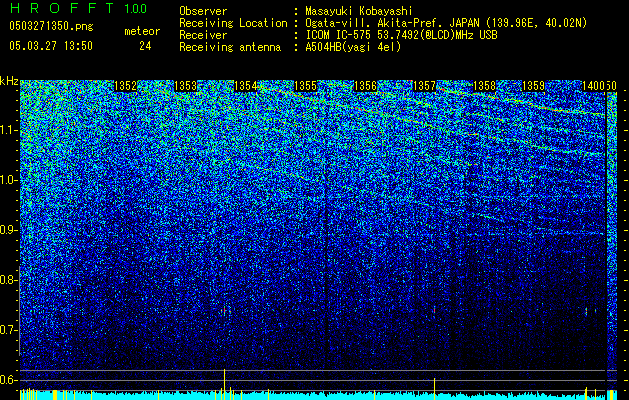Select the meteor count 24
629x400 pixels.
145,46
